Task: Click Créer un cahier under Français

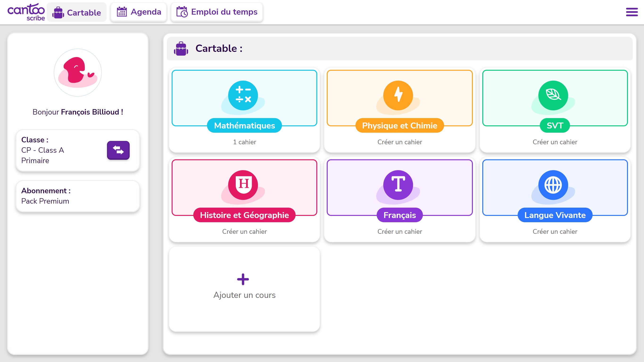Action: click(400, 231)
